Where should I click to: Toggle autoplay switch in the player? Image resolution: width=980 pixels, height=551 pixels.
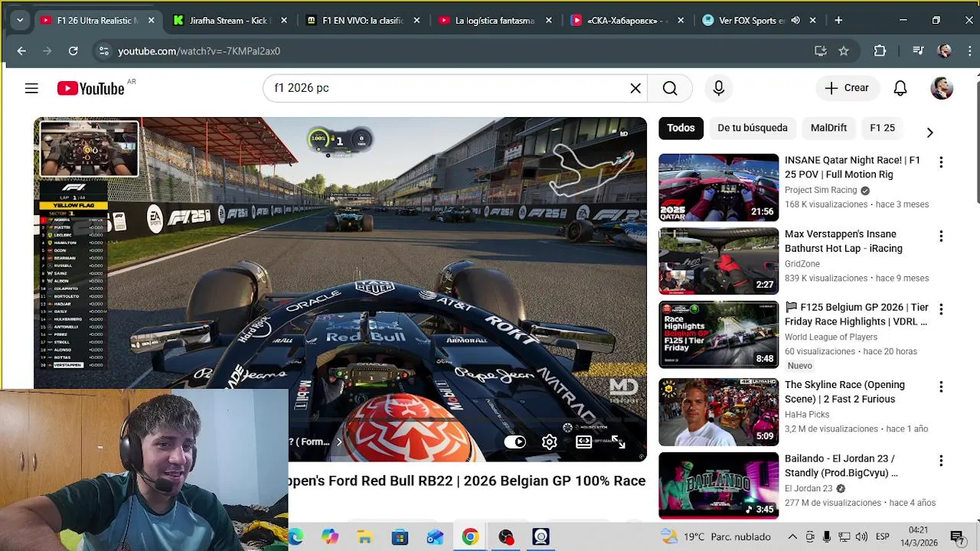pyautogui.click(x=515, y=442)
